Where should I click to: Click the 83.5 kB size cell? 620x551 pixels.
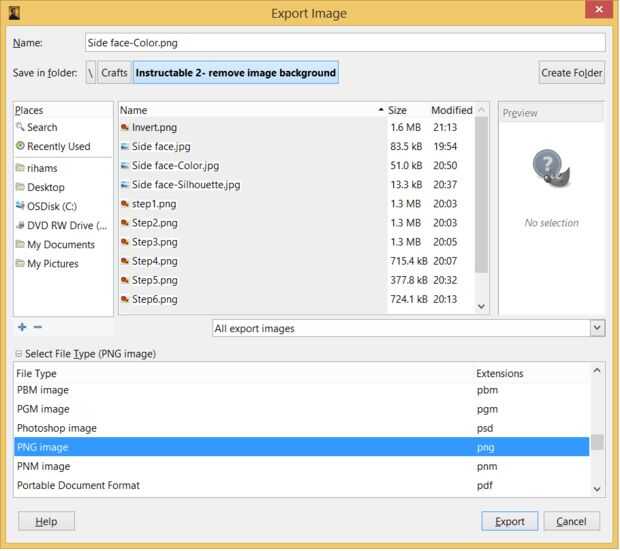(x=406, y=146)
